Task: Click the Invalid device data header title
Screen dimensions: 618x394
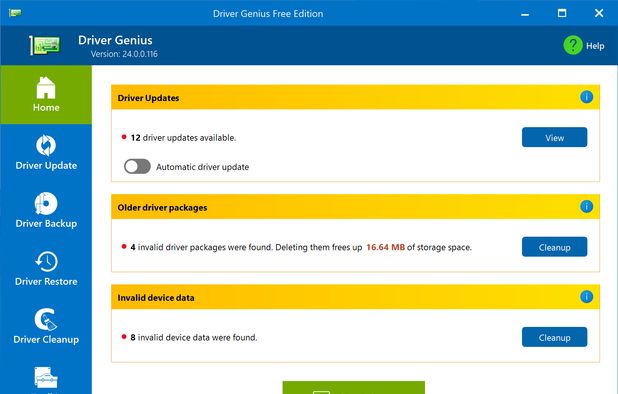Action: 156,298
